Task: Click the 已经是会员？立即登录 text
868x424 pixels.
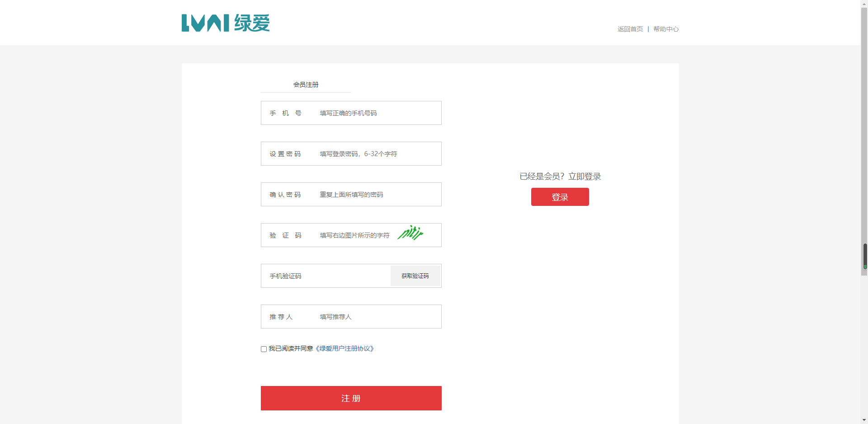Action: click(560, 176)
